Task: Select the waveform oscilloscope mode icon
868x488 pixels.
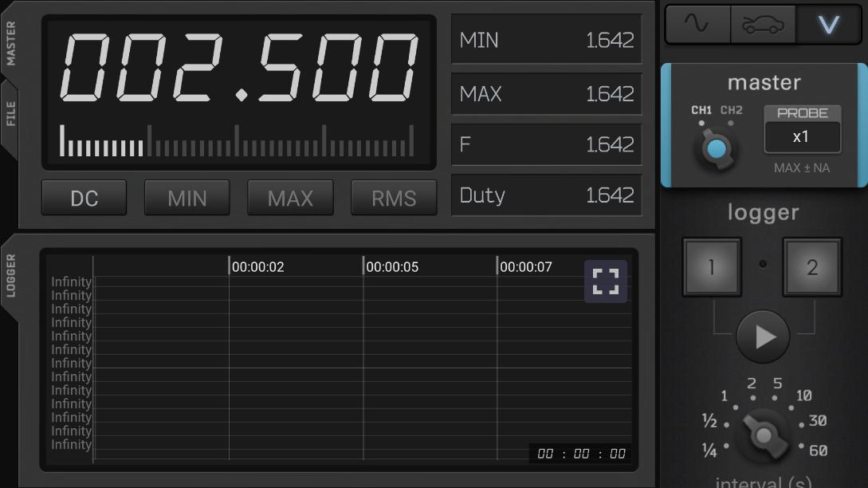Action: pyautogui.click(x=697, y=25)
